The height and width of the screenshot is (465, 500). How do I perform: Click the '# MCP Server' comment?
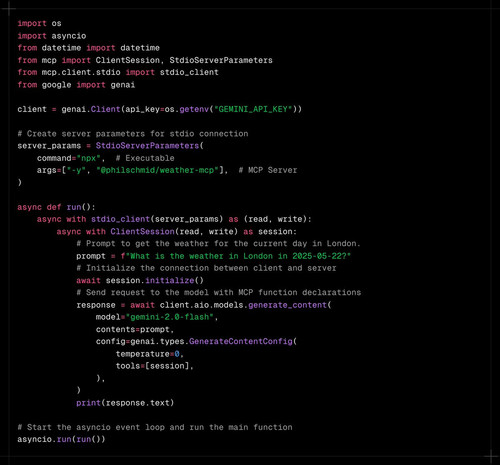[x=268, y=170]
